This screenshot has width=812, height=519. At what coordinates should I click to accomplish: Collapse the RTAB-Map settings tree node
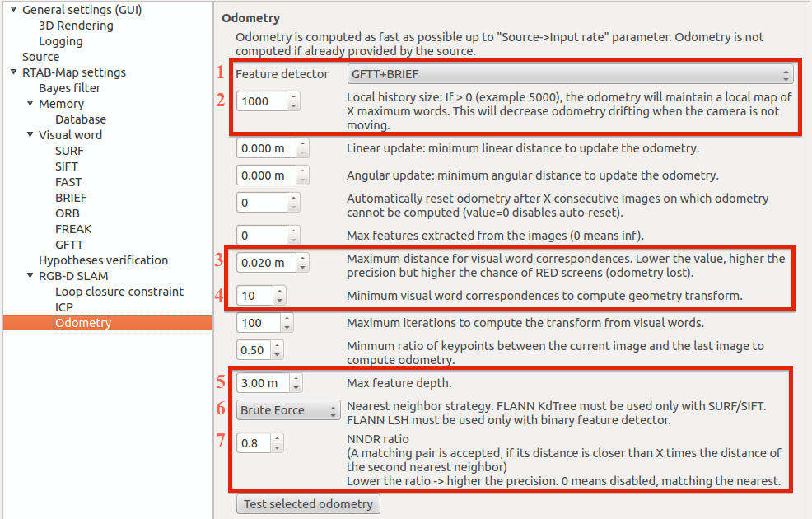click(x=13, y=72)
